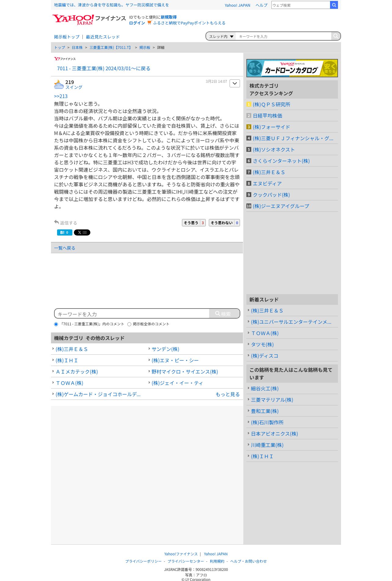Image resolution: width=392 pixels, height=581 pixels.
Task: Click もっと見る in machinery threads
Action: 228,394
